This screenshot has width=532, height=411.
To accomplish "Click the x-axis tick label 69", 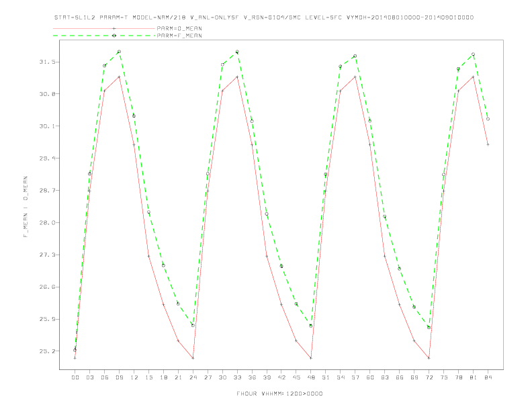I will click(414, 377).
